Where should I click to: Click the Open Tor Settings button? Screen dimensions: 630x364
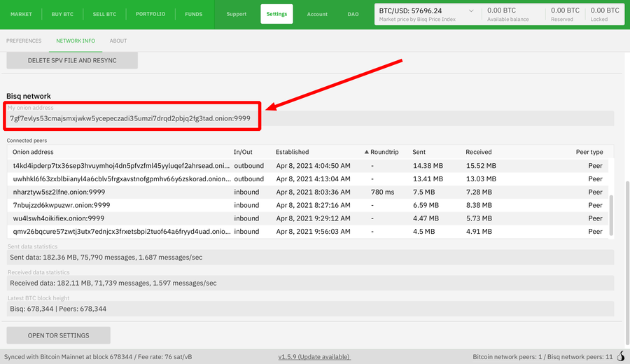point(58,335)
